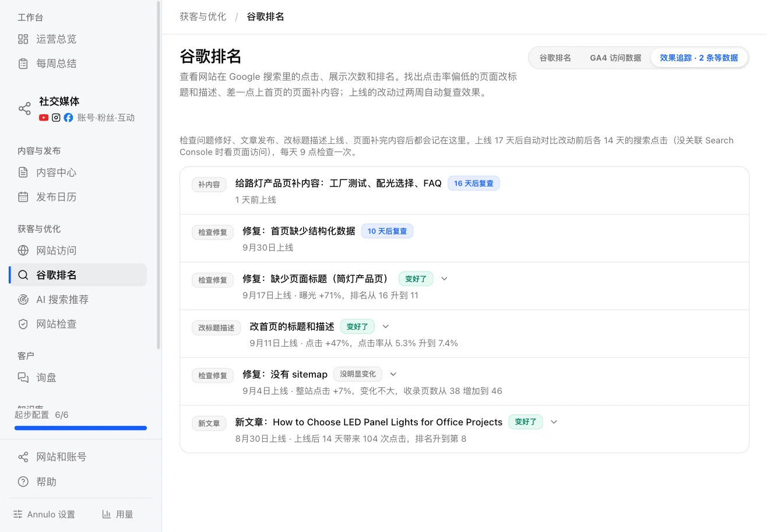Screen dimensions: 767x532
Task: Open 帮助 in the sidebar
Action: pos(78,482)
